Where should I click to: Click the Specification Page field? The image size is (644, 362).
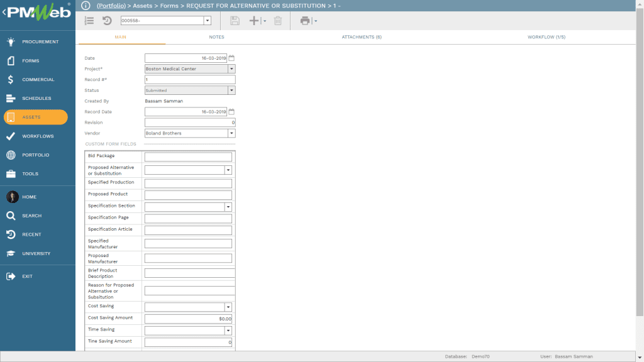tap(188, 219)
